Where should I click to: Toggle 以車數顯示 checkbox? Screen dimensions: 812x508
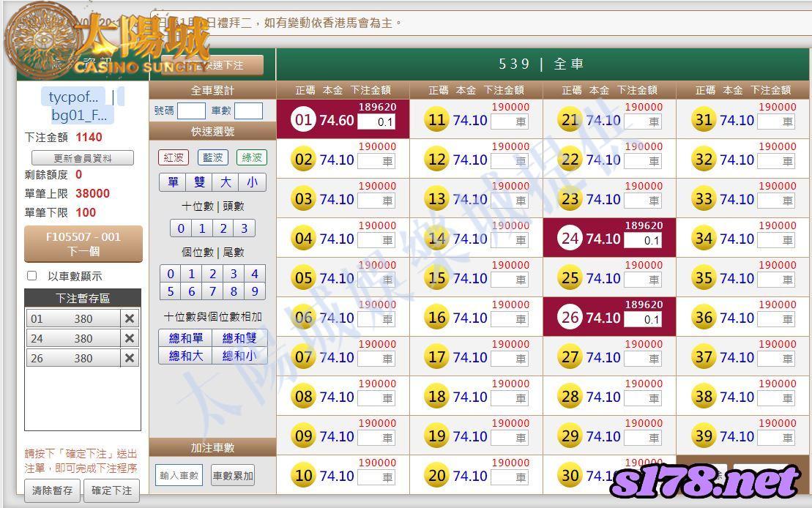pos(32,276)
